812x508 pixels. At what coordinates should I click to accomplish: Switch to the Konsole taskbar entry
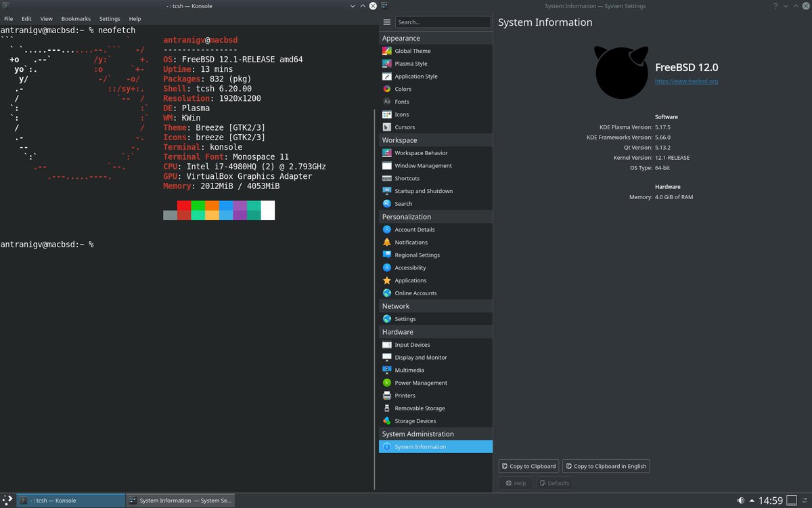tap(70, 501)
